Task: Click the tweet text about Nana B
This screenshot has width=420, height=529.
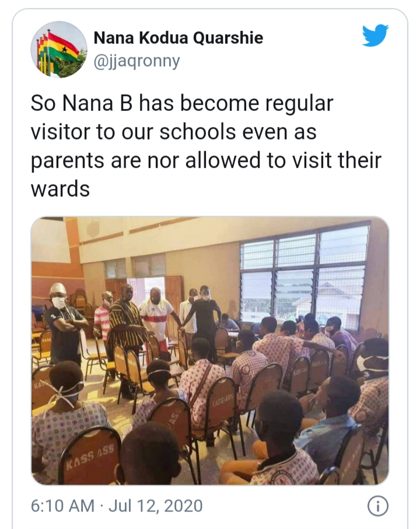Action: pyautogui.click(x=192, y=146)
